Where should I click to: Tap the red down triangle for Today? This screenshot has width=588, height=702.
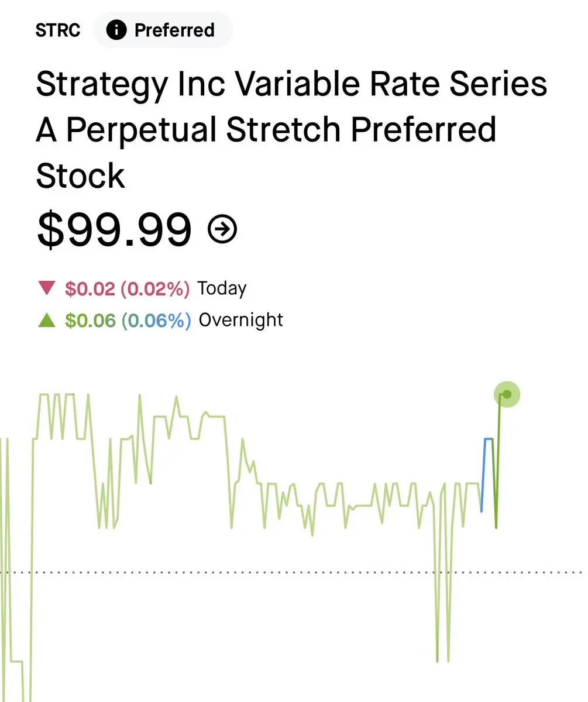click(46, 288)
